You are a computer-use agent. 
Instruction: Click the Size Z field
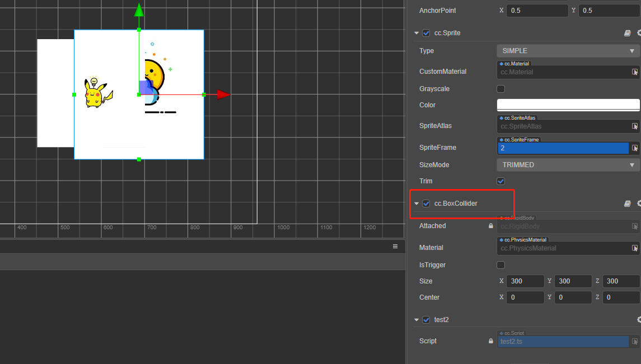621,281
